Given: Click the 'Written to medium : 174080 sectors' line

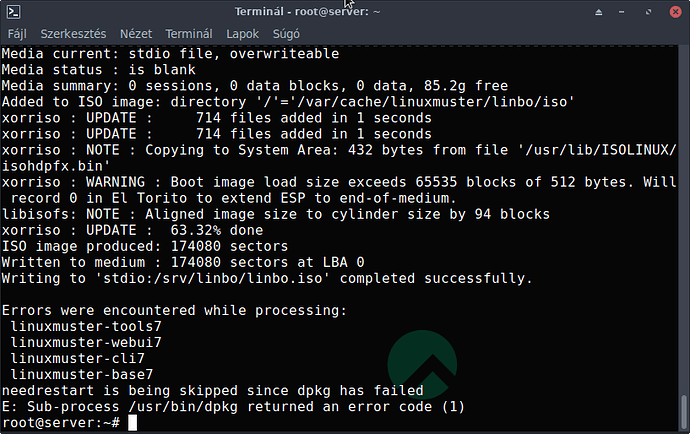Looking at the screenshot, I should 183,262.
